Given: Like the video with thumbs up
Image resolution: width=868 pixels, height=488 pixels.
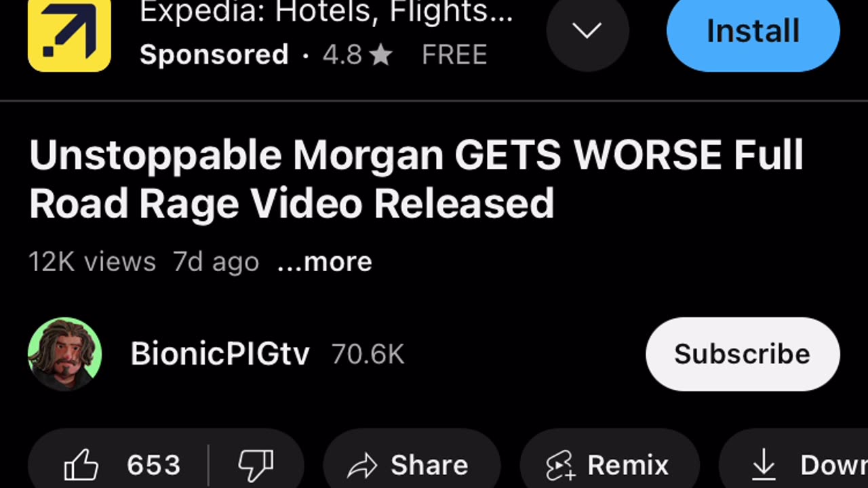Looking at the screenshot, I should click(81, 466).
